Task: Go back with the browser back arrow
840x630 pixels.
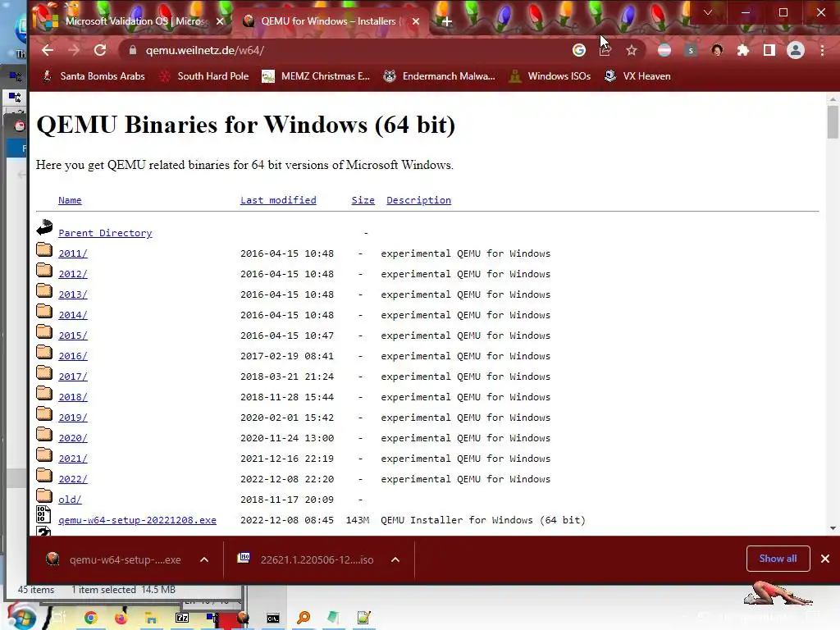Action: tap(48, 50)
